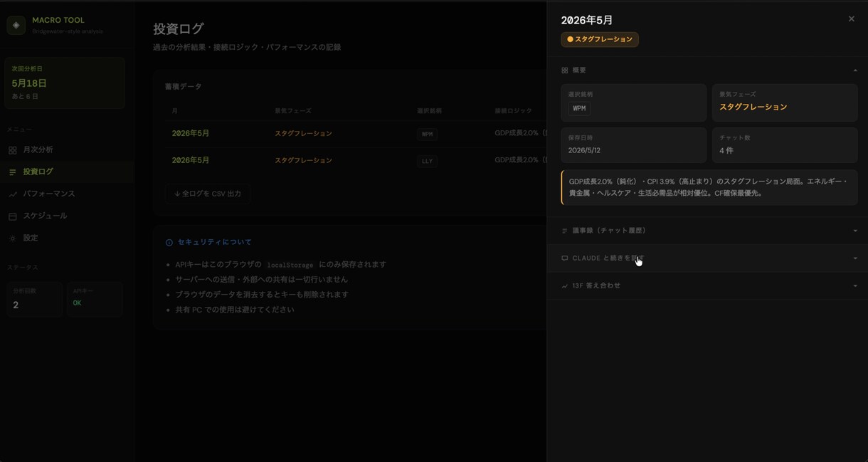Close the 2026年5月 detail panel
Image resolution: width=868 pixels, height=462 pixels.
pyautogui.click(x=852, y=19)
